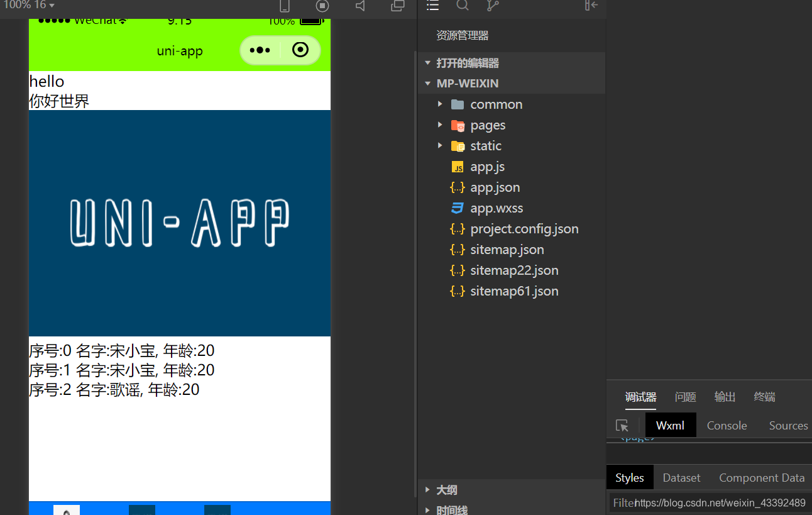Open the Component Data sub-tab
Viewport: 812px width, 515px height.
click(762, 477)
